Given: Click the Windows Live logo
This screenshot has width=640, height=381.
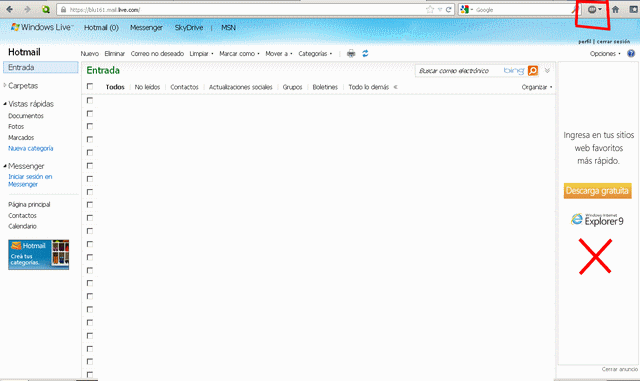Looking at the screenshot, I should 42,27.
